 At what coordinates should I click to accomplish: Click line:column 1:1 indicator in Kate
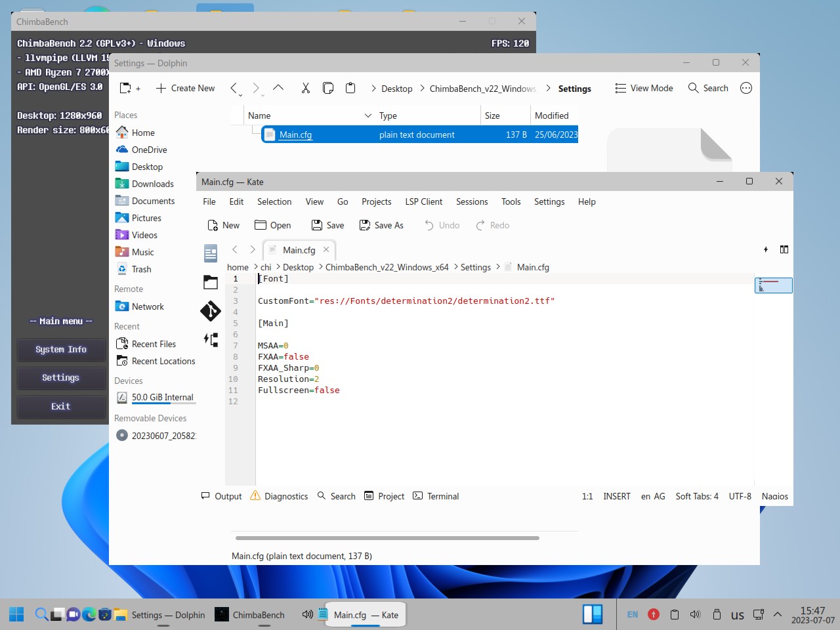(x=587, y=496)
